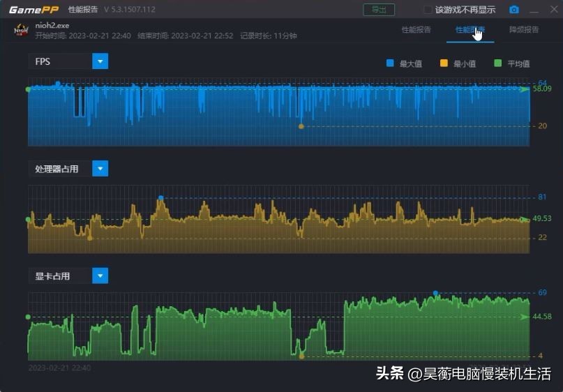
Task: Click the version number V 5.3.1507.112
Action: pos(130,10)
